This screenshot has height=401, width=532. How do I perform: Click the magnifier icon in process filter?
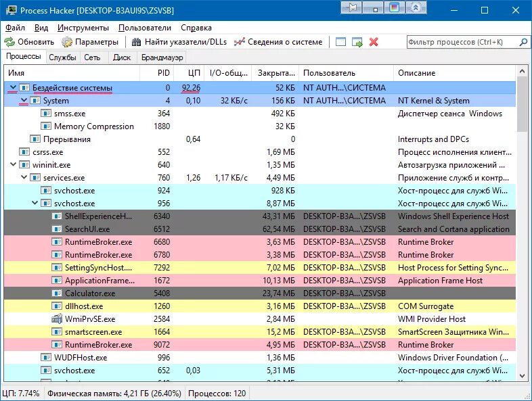(523, 42)
